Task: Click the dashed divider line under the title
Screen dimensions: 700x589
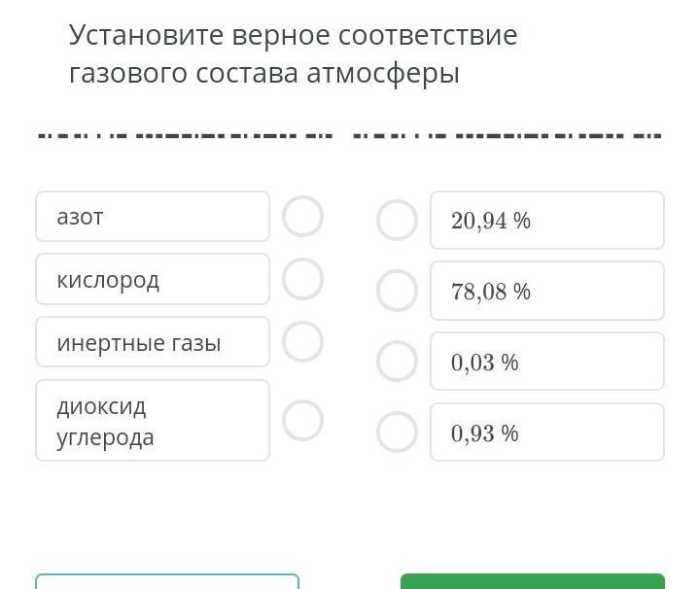Action: click(350, 136)
